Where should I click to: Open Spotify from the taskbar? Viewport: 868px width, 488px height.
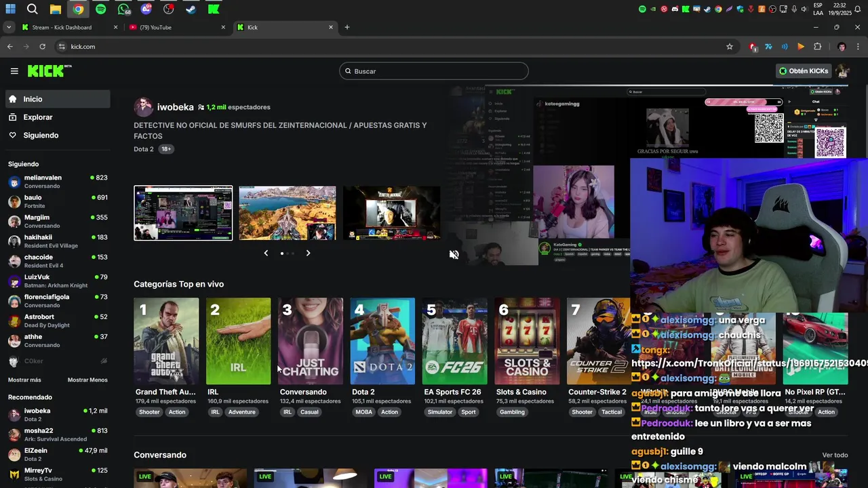(x=101, y=9)
